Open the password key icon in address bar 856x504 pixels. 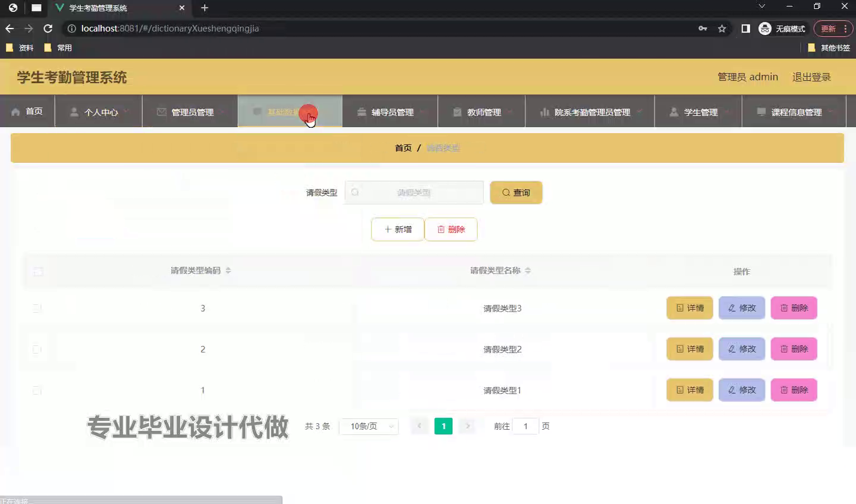703,29
